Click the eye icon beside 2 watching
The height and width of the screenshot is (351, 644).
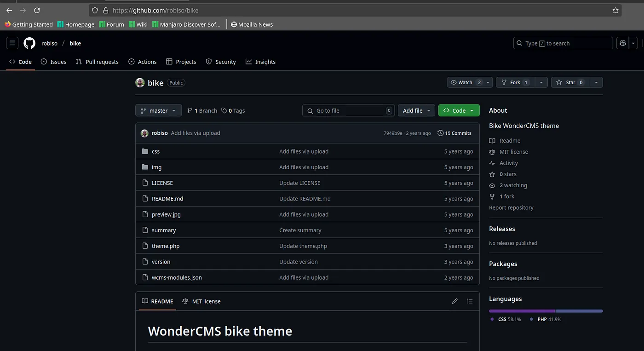tap(492, 185)
